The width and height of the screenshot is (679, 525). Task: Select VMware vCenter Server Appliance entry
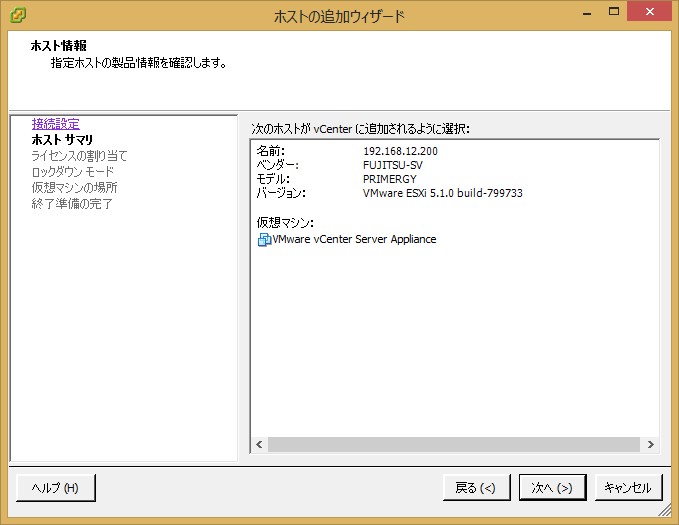click(354, 239)
